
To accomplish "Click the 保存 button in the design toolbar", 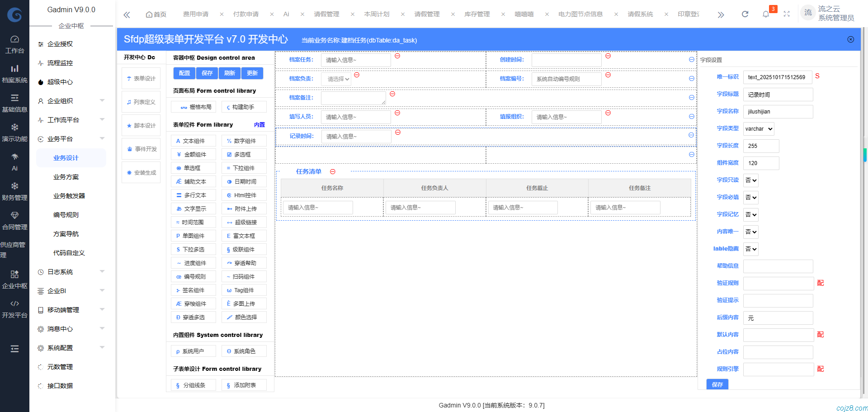I will (x=207, y=73).
